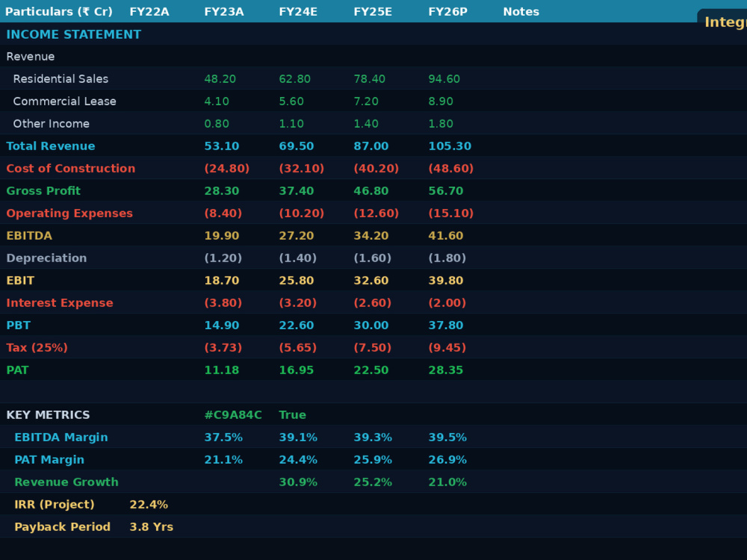Screen dimensions: 747x560
Task: Click Gross Profit FY25E value 46.80
Action: pos(371,191)
